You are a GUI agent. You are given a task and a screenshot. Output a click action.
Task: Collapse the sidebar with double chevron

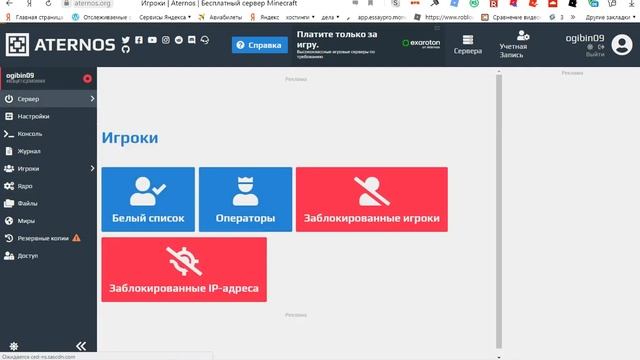(81, 346)
